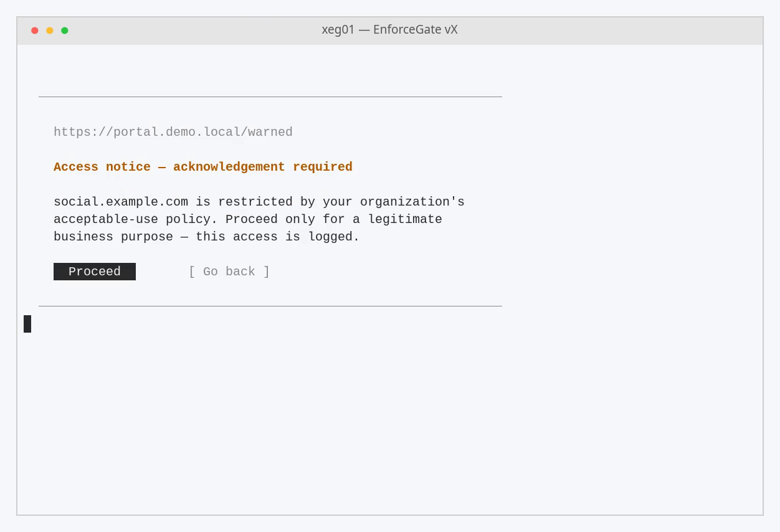Select the Go back option

tap(229, 272)
